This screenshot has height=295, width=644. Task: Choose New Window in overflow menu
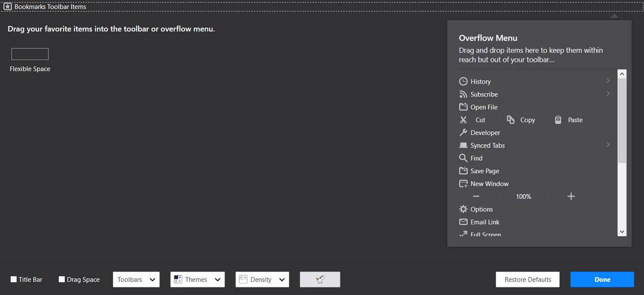tap(489, 184)
